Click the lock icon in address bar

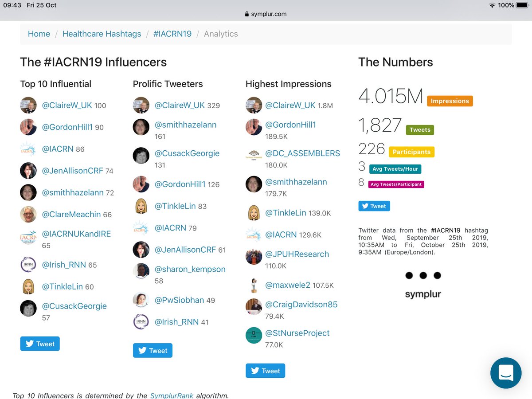pyautogui.click(x=247, y=14)
